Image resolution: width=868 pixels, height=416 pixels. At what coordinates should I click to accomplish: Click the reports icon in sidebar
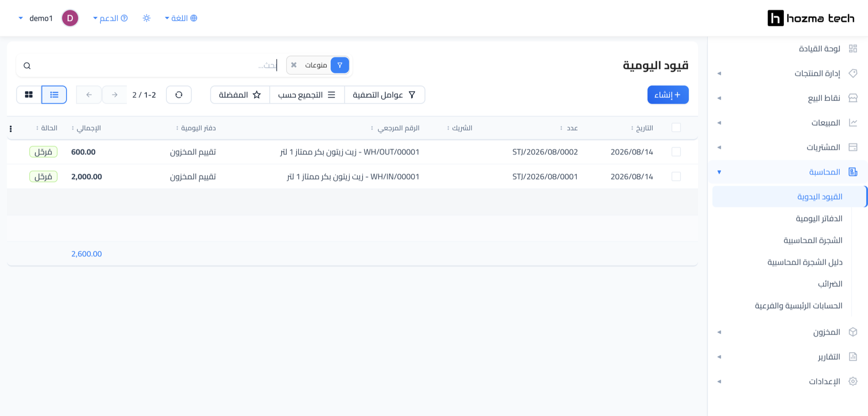click(x=853, y=357)
